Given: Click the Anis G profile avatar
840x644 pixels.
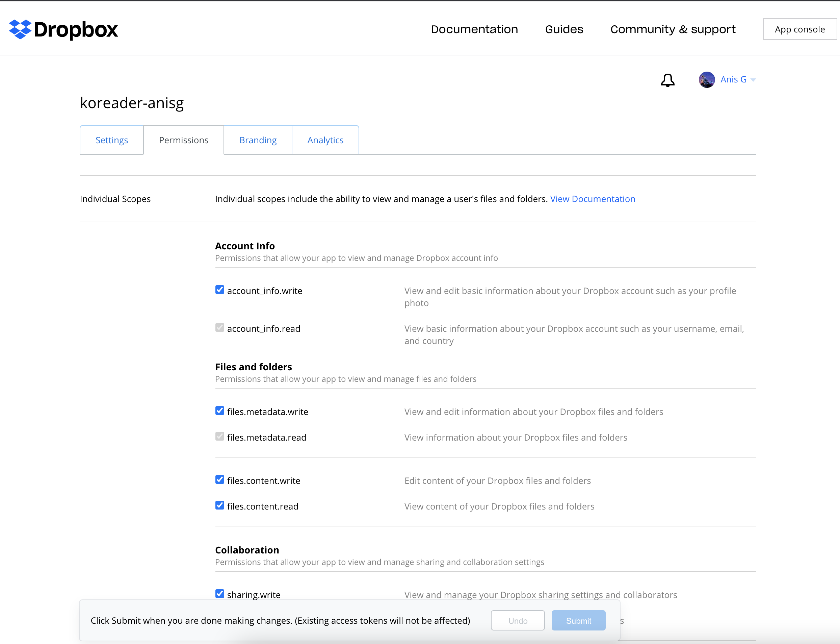Looking at the screenshot, I should (706, 79).
